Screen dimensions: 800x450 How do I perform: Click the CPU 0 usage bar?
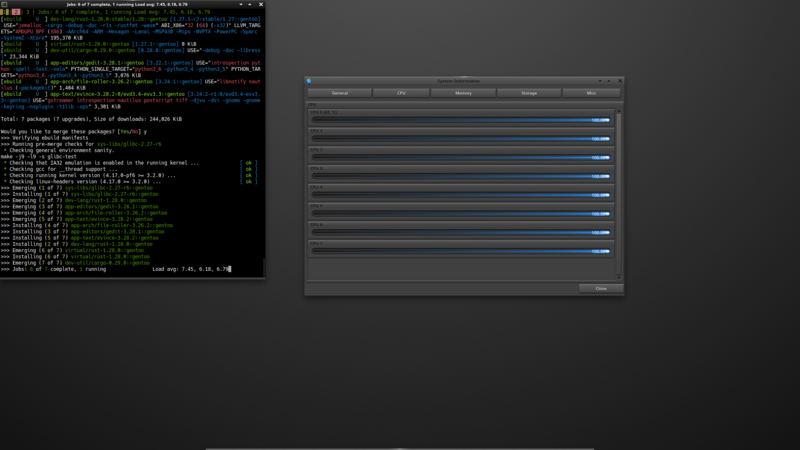pyautogui.click(x=461, y=120)
